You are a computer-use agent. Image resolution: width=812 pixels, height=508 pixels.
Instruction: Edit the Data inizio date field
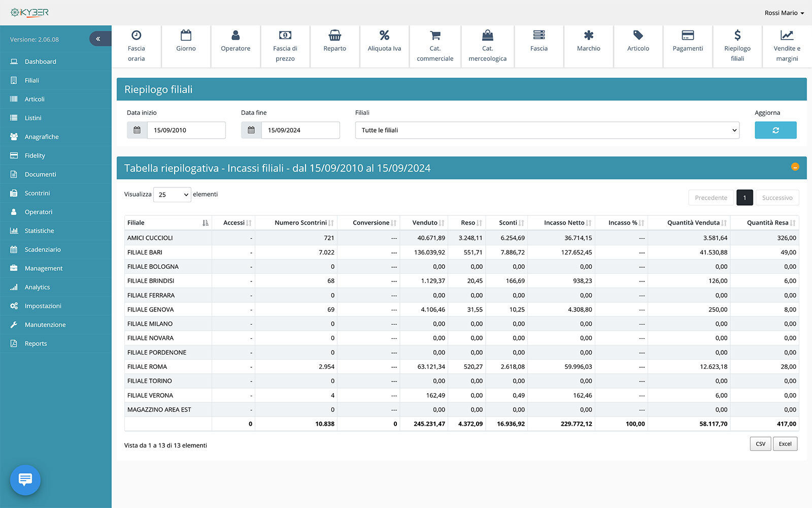point(186,130)
